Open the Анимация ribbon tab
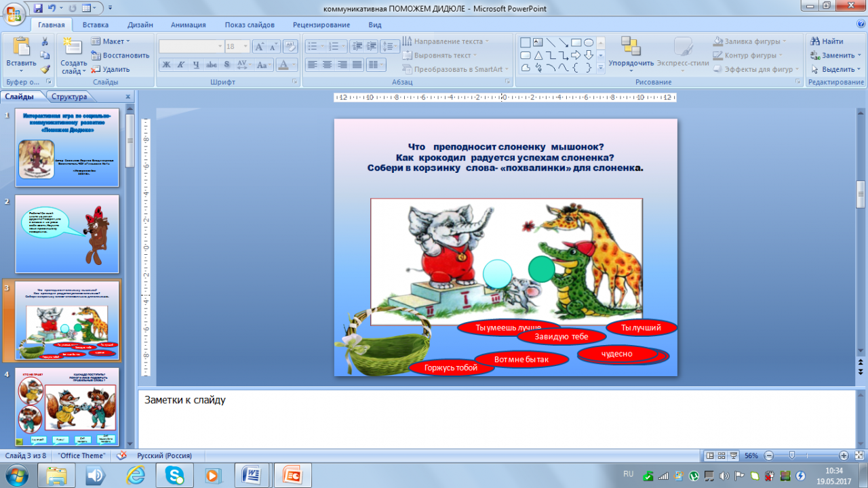This screenshot has height=488, width=868. (x=189, y=24)
